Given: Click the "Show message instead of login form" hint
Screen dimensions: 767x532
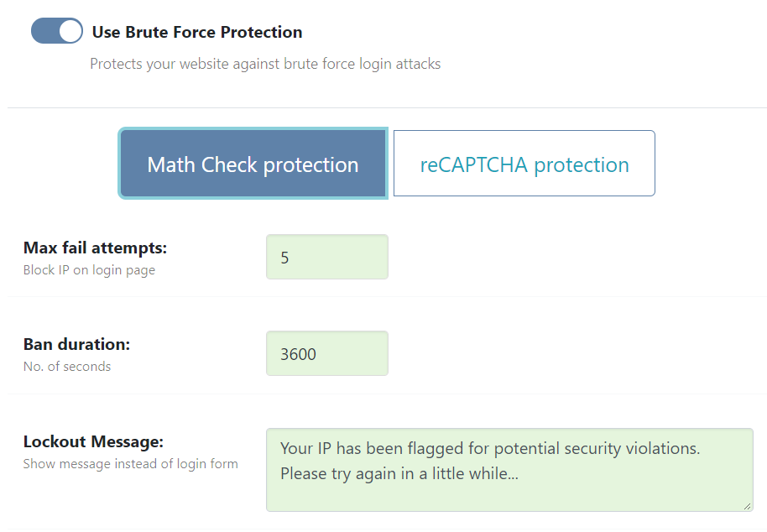Looking at the screenshot, I should [130, 464].
